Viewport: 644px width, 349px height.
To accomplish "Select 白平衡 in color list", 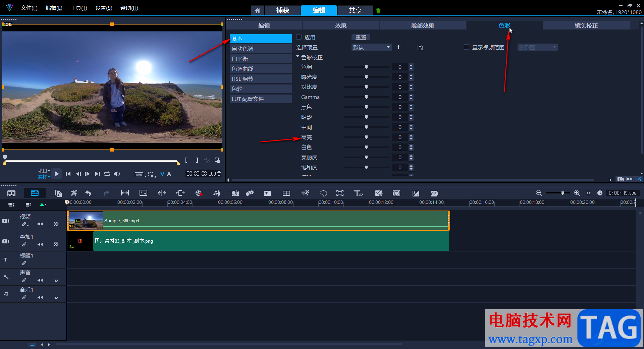I will [261, 59].
